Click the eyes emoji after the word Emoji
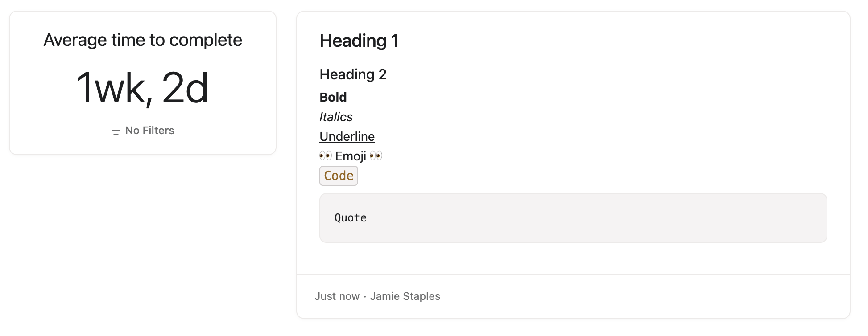 (376, 156)
